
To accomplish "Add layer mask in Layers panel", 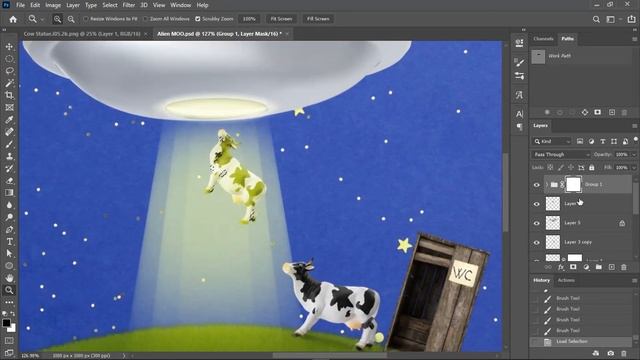I will [x=573, y=267].
